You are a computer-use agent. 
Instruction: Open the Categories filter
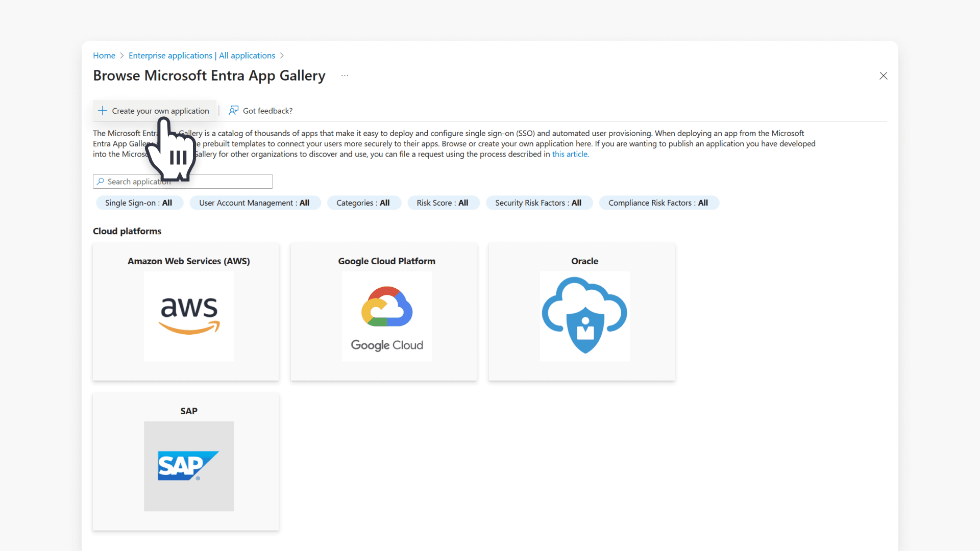(x=364, y=203)
